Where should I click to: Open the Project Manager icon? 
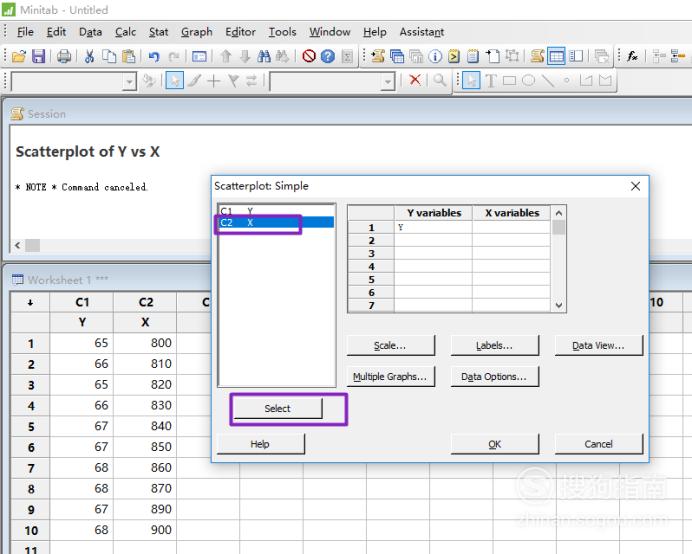(x=576, y=57)
